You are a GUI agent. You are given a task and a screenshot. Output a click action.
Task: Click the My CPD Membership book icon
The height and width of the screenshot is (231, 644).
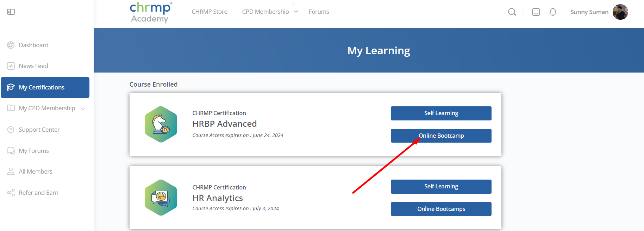pyautogui.click(x=11, y=108)
